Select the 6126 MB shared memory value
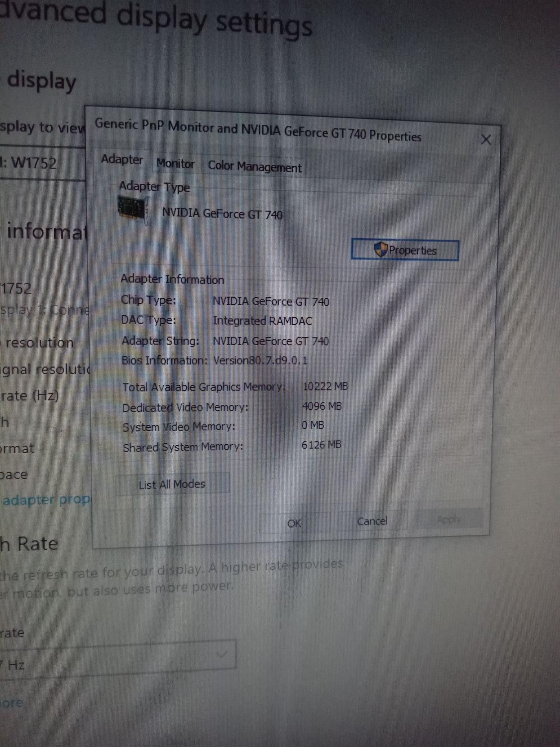Viewport: 560px width, 747px height. pos(322,445)
